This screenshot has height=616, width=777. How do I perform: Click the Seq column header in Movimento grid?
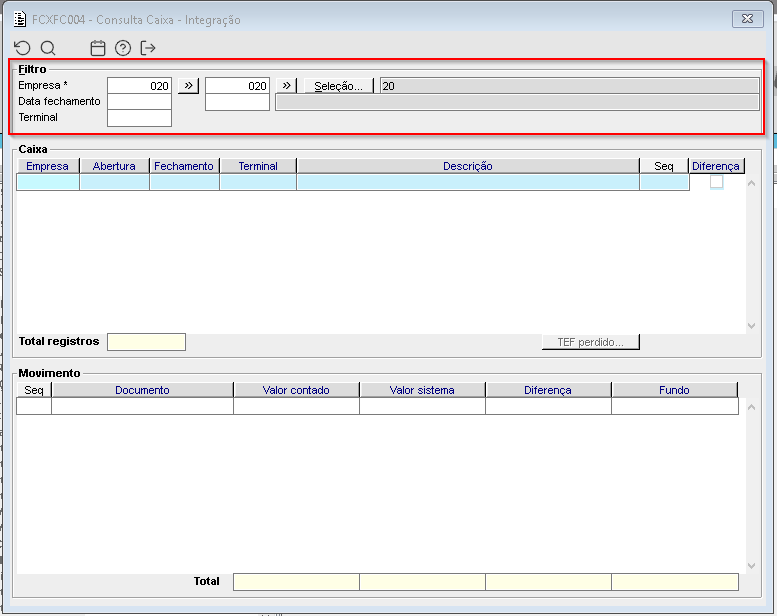tap(34, 390)
